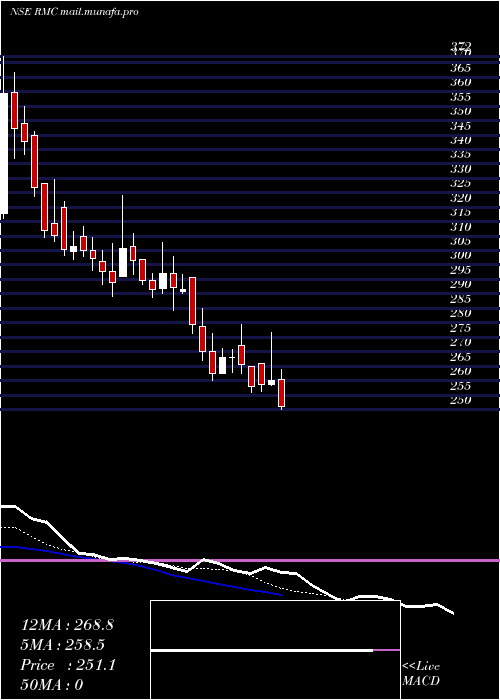Click the 250 price axis label

(461, 400)
